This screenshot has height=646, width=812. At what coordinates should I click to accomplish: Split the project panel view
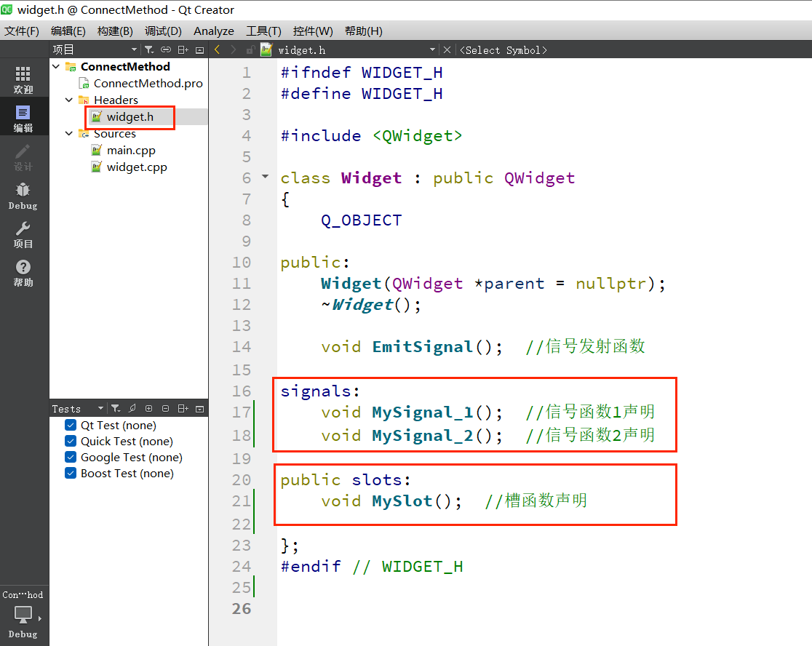click(x=183, y=49)
